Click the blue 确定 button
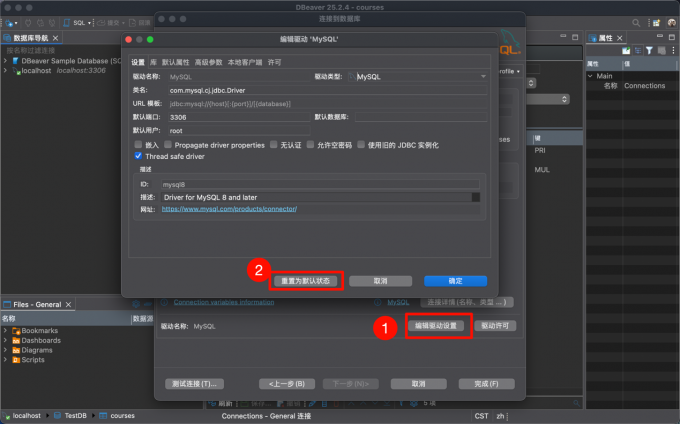The height and width of the screenshot is (424, 680). pyautogui.click(x=455, y=281)
